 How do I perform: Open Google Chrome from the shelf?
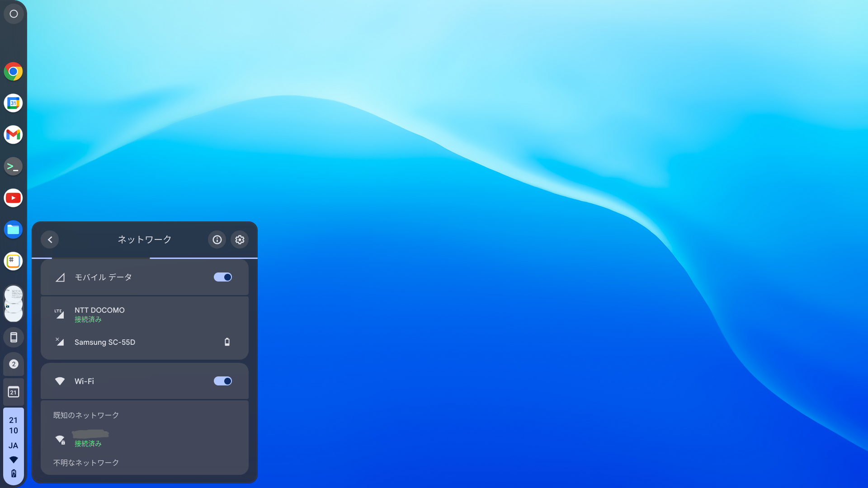[x=13, y=71]
